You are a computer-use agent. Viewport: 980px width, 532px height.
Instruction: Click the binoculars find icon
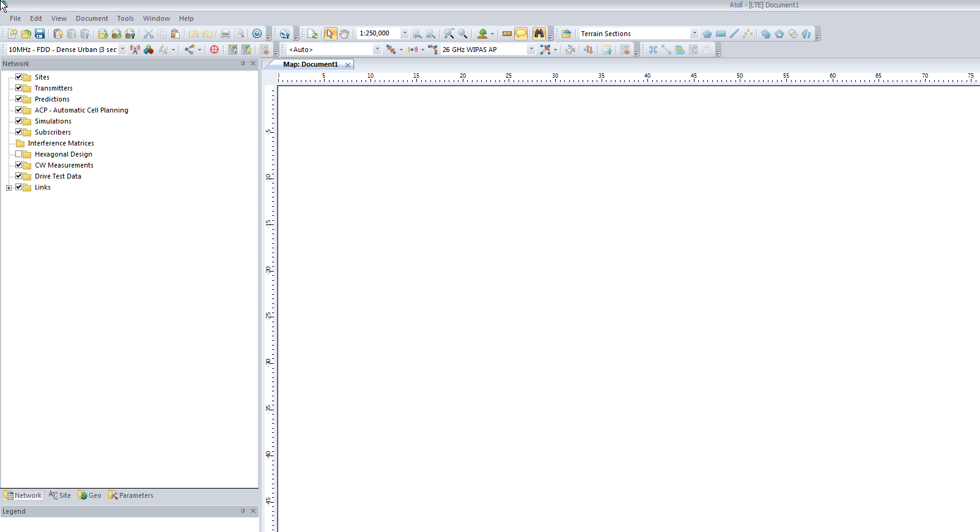tap(539, 34)
